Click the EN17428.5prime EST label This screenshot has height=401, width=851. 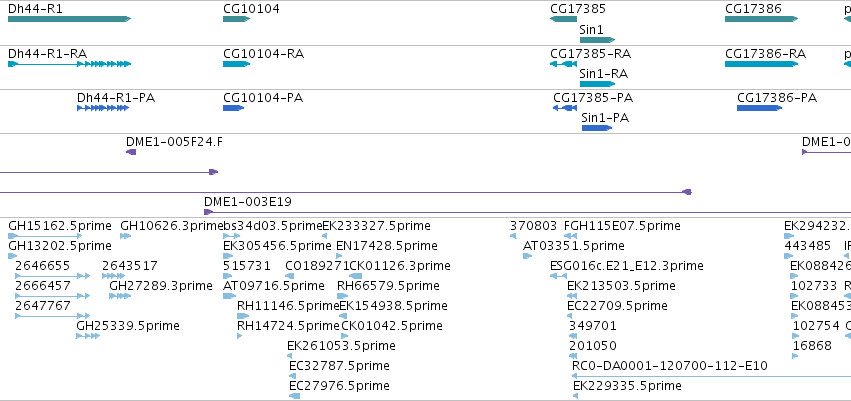[x=386, y=246]
